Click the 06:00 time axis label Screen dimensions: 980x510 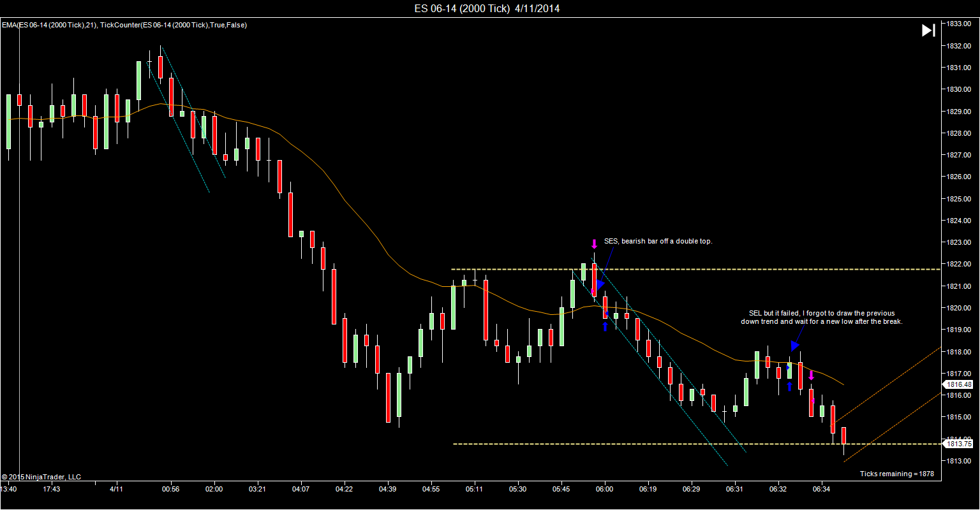(605, 489)
